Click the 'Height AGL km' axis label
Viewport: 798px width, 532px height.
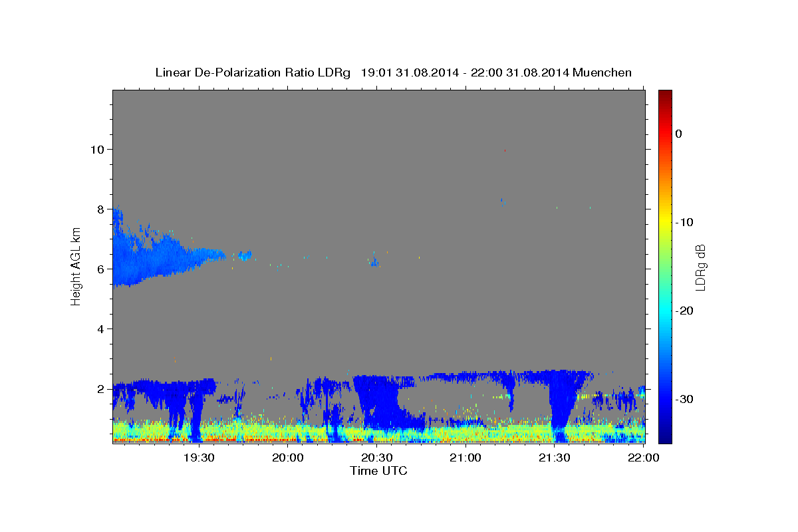click(76, 266)
